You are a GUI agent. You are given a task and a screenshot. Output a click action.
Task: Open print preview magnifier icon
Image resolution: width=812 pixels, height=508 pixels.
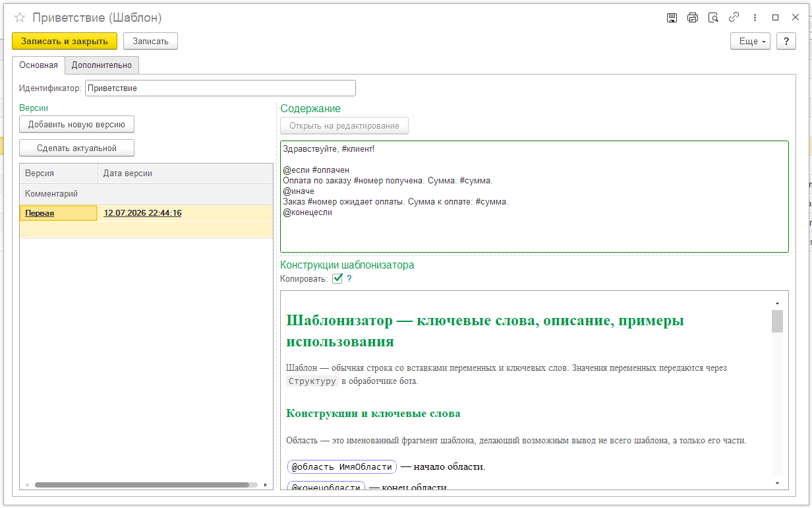[x=713, y=18]
